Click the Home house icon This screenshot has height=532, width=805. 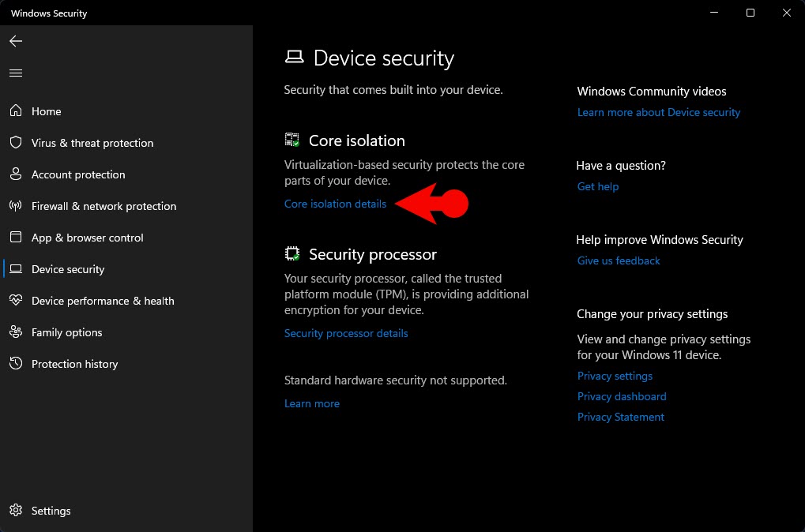point(16,111)
